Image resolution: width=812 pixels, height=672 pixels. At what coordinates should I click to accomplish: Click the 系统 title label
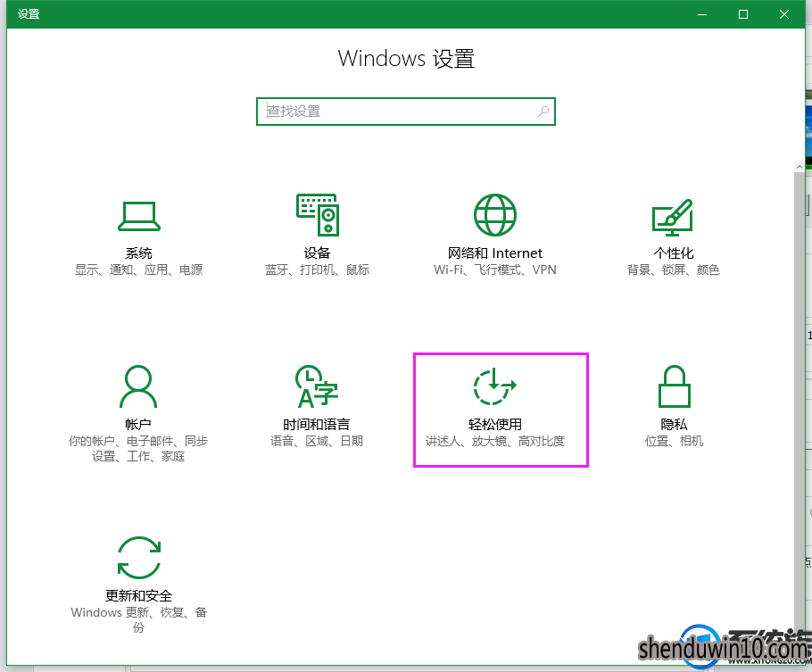point(139,253)
